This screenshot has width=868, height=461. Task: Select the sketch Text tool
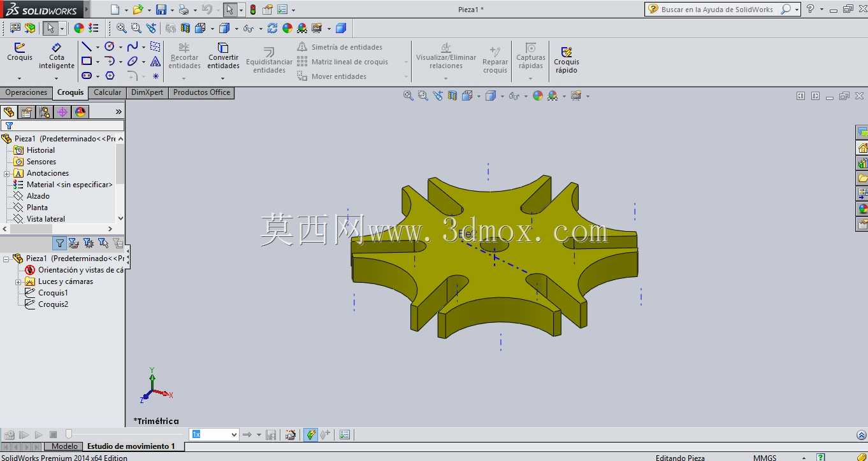tap(156, 62)
